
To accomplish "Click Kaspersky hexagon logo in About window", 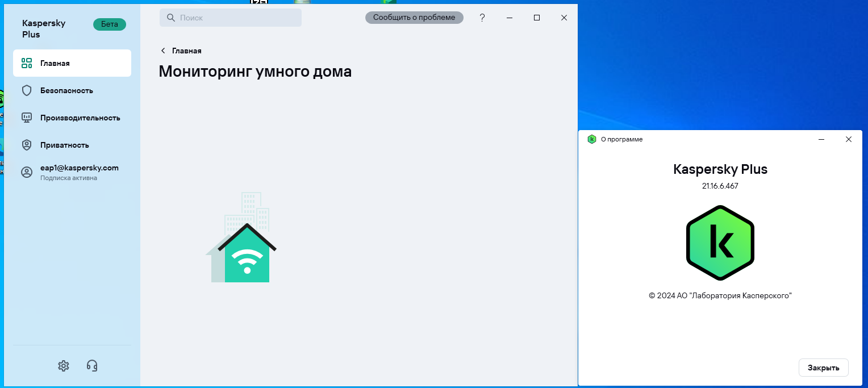I will point(720,243).
